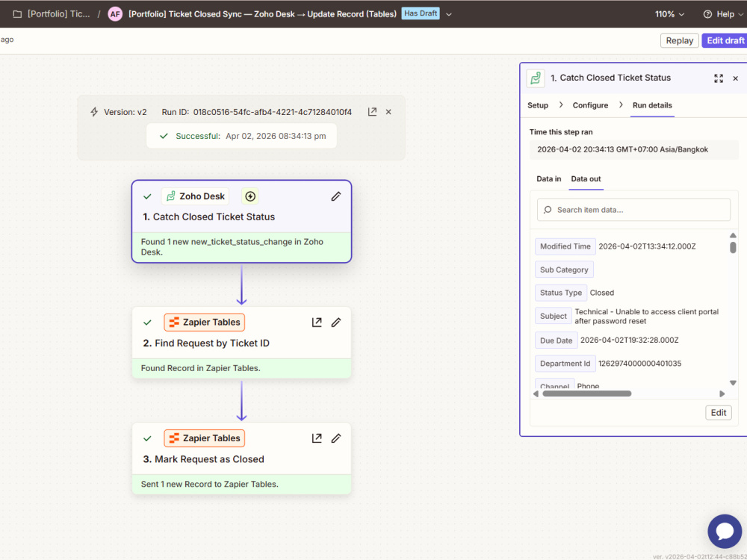Expand the step panel to fullscreen

(719, 78)
